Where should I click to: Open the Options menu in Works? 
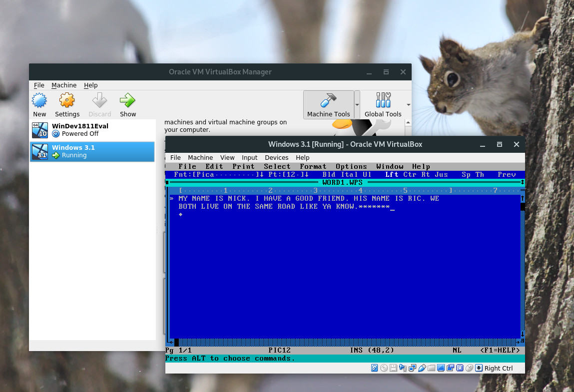tap(351, 166)
